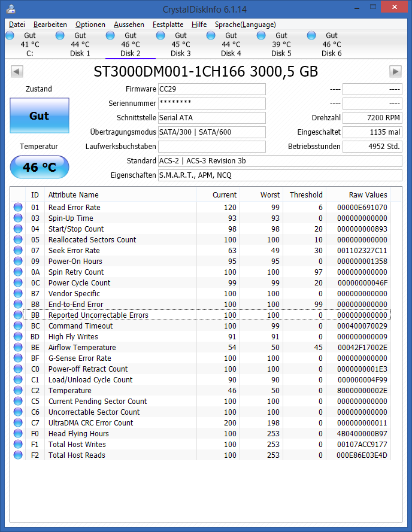Image resolution: width=412 pixels, height=532 pixels.
Task: Click the Attribute Name column header
Action: coord(120,194)
